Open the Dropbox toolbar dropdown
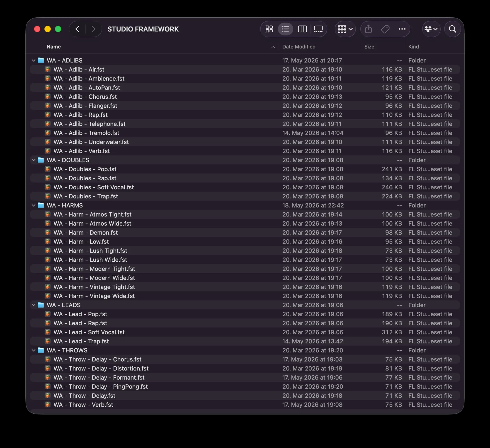490x448 pixels. pos(431,29)
